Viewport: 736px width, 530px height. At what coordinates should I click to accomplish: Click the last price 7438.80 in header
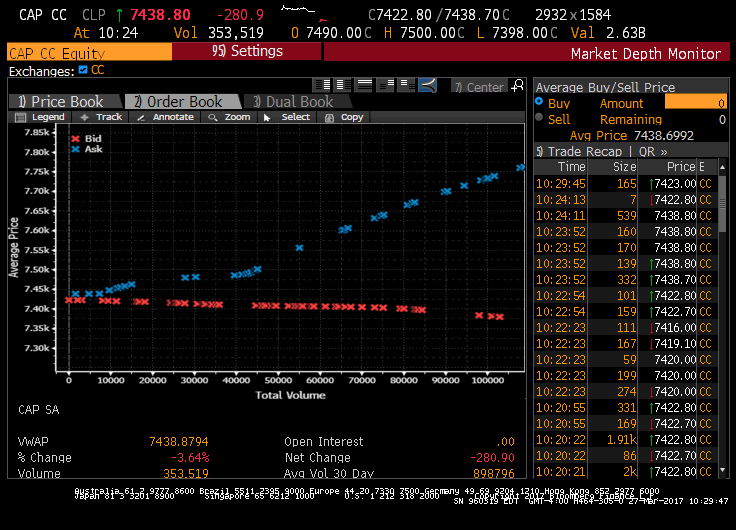[161, 15]
